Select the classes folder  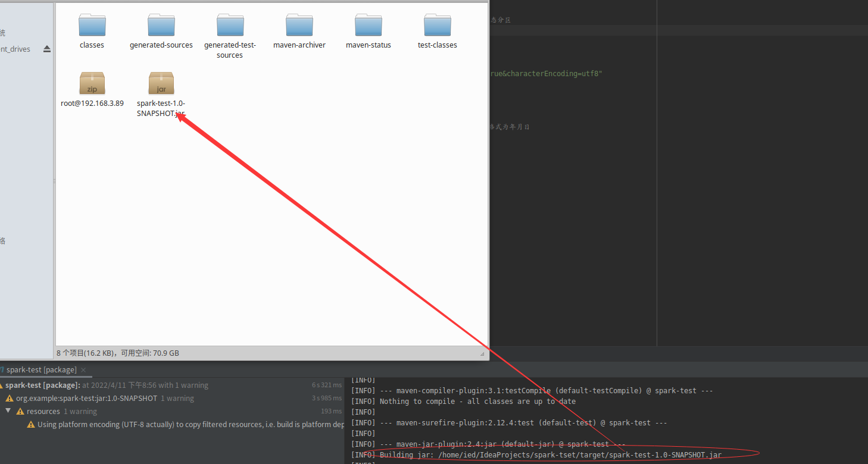pos(92,32)
